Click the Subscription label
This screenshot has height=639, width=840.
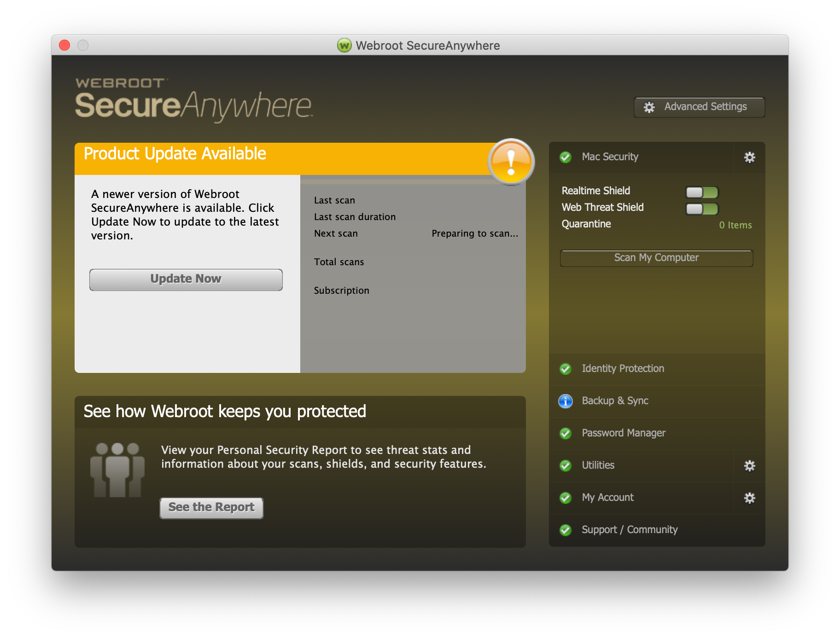tap(341, 290)
